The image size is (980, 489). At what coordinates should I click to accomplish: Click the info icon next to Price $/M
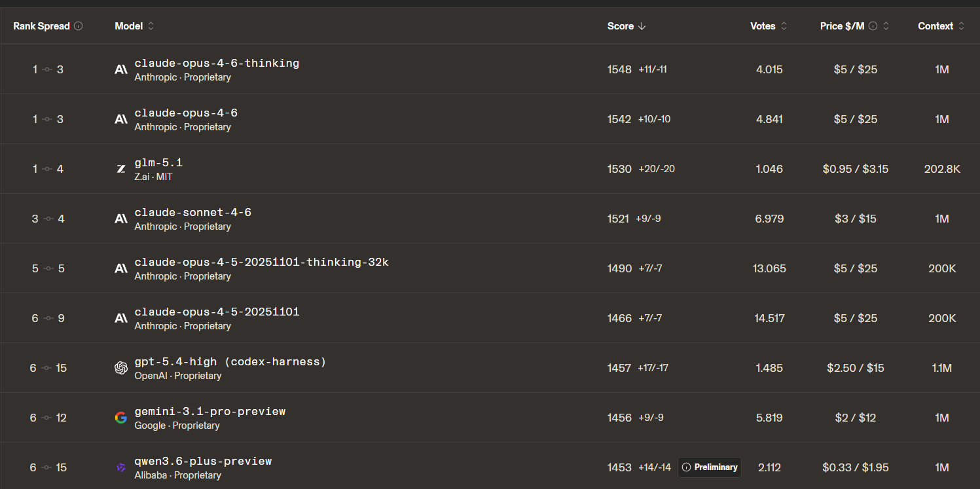(873, 26)
